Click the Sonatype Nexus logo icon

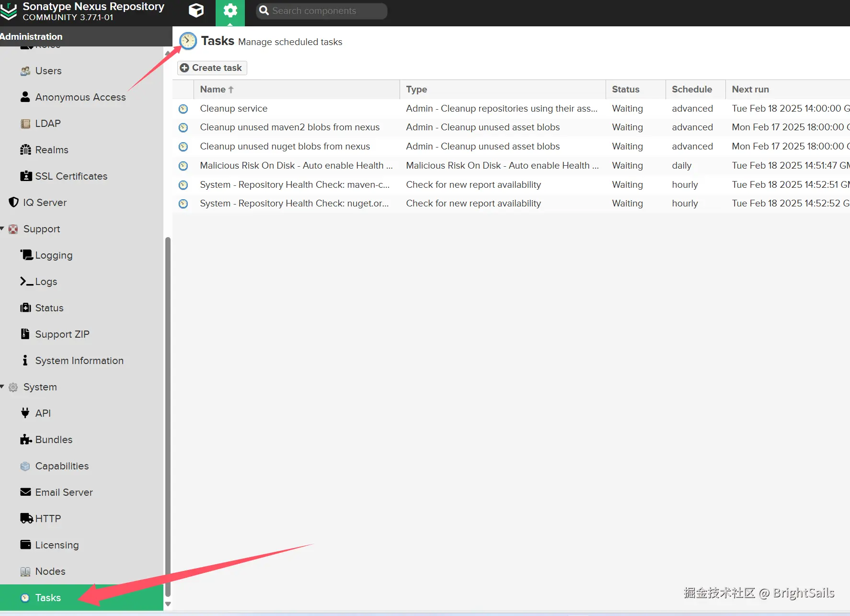(9, 11)
